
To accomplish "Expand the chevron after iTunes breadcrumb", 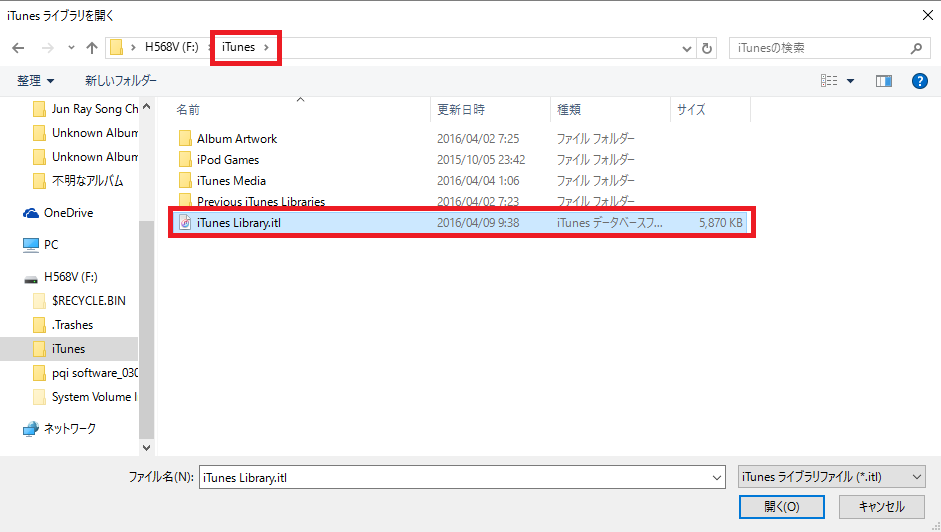I will click(x=266, y=47).
